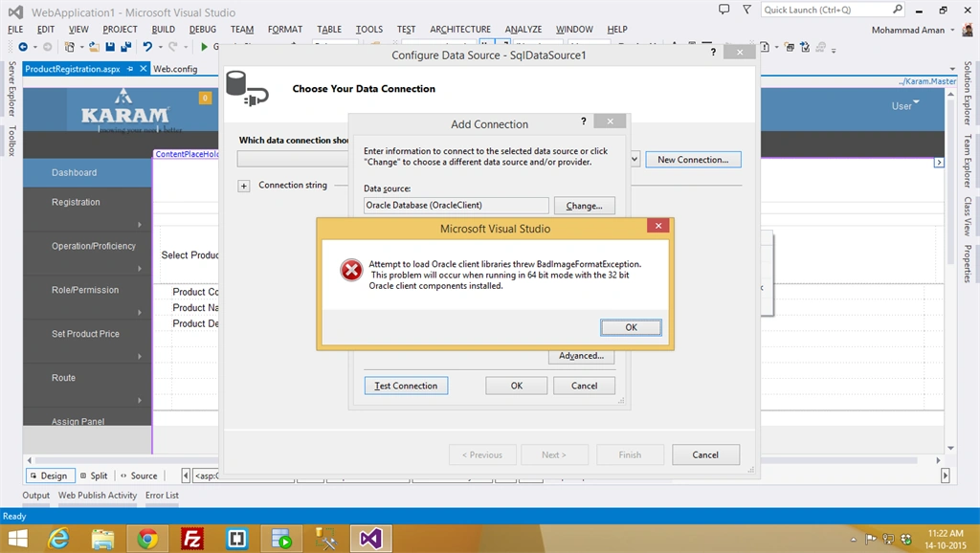The width and height of the screenshot is (980, 553).
Task: Switch to Design view
Action: pyautogui.click(x=50, y=476)
